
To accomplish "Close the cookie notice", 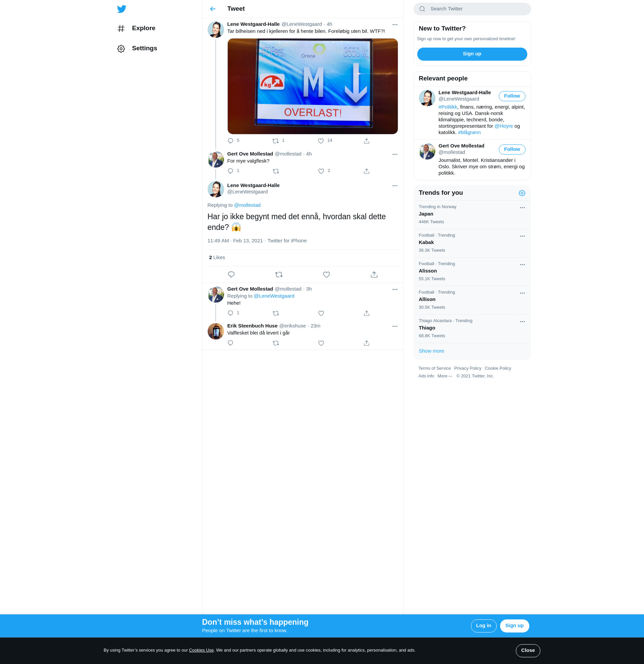I will pos(528,651).
